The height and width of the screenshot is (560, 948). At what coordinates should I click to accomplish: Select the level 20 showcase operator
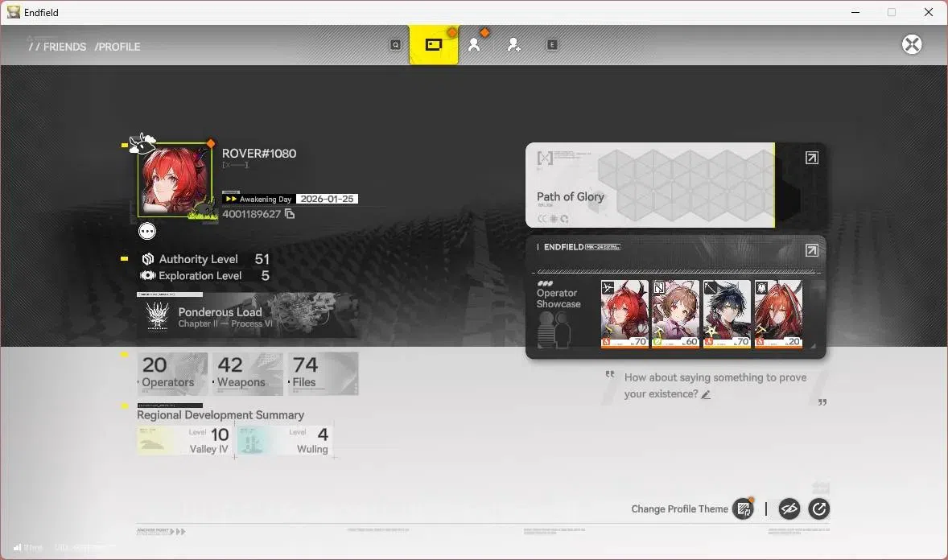[x=778, y=313]
